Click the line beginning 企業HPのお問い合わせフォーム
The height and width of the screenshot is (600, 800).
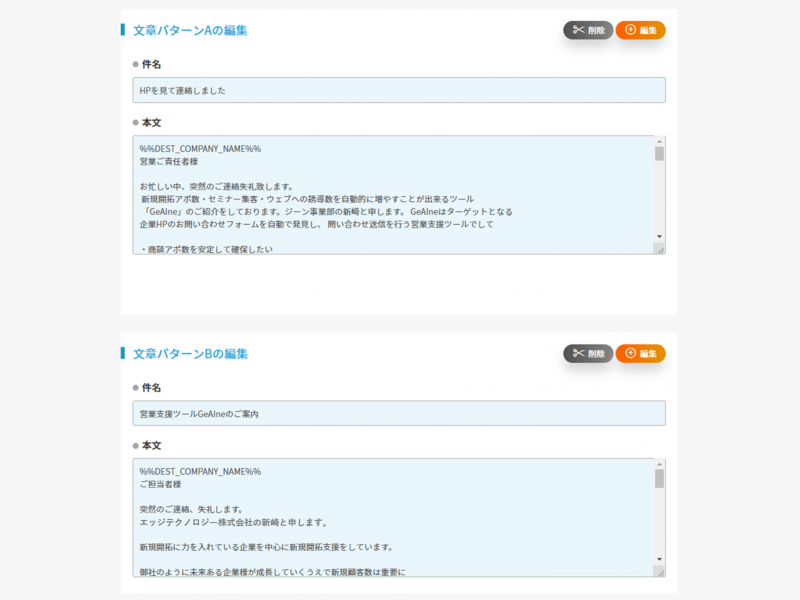[316, 224]
